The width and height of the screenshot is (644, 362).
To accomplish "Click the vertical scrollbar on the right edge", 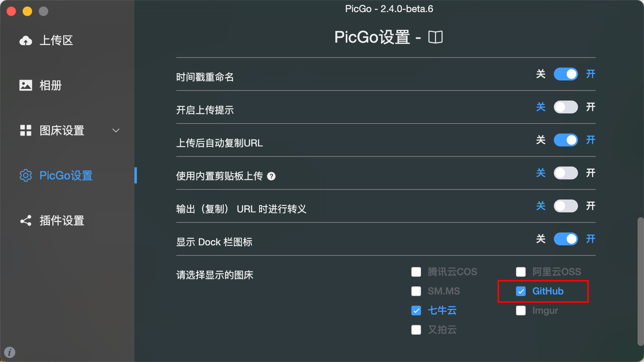I will point(640,282).
